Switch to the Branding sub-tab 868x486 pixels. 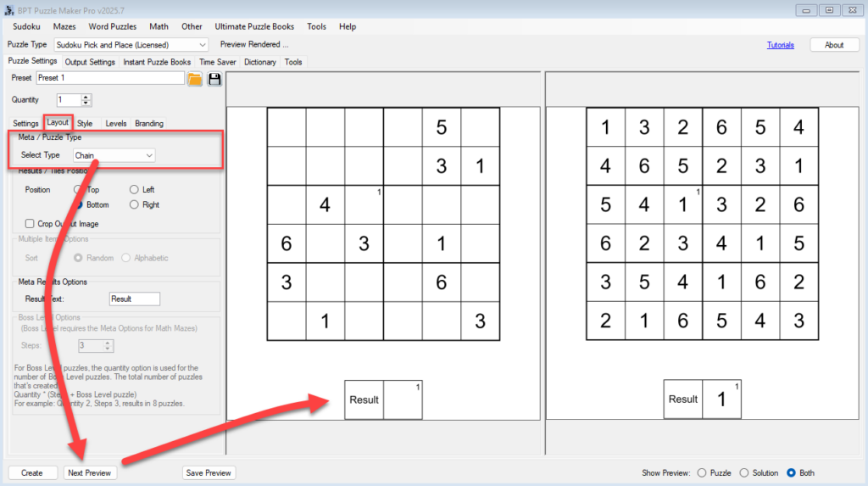pyautogui.click(x=149, y=124)
